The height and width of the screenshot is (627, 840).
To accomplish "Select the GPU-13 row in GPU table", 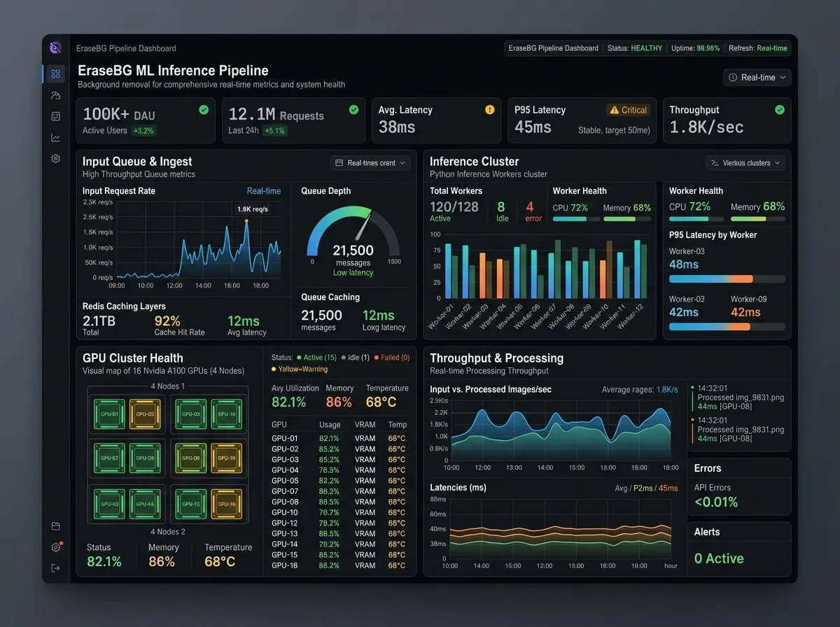I will click(339, 533).
